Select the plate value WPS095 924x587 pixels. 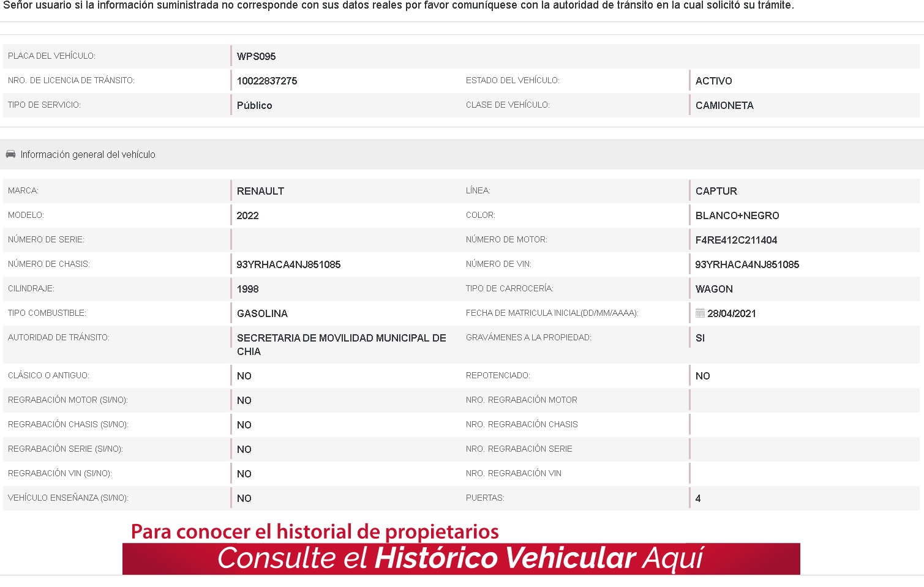[x=256, y=56]
